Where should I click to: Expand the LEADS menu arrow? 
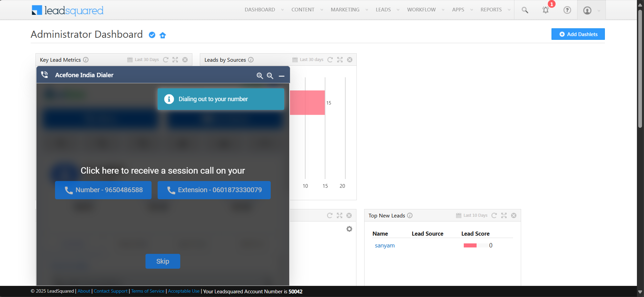(398, 10)
